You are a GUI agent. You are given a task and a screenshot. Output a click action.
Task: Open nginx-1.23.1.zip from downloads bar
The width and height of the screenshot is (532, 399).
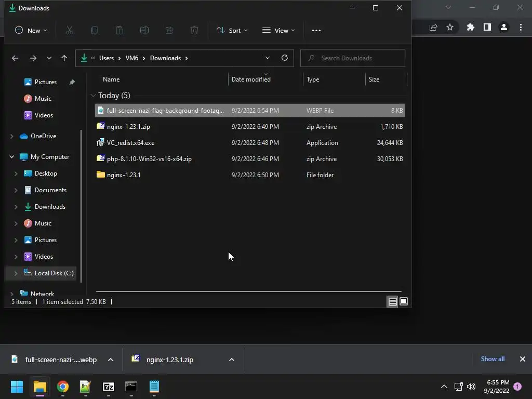click(170, 360)
